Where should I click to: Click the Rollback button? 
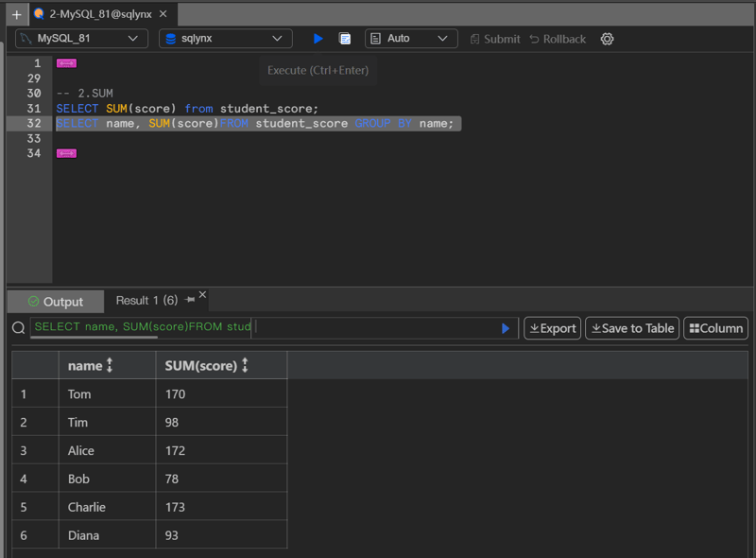click(558, 39)
